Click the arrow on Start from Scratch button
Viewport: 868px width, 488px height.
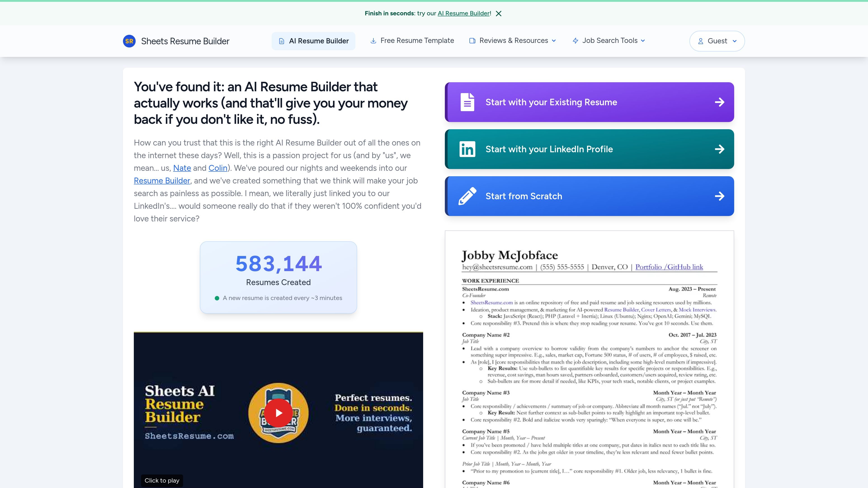[x=719, y=196]
